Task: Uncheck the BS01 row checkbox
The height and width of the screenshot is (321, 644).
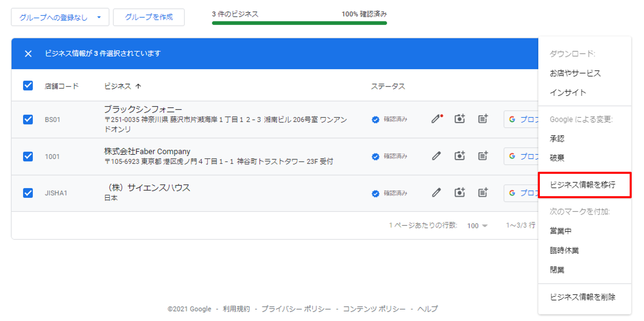Action: (28, 120)
